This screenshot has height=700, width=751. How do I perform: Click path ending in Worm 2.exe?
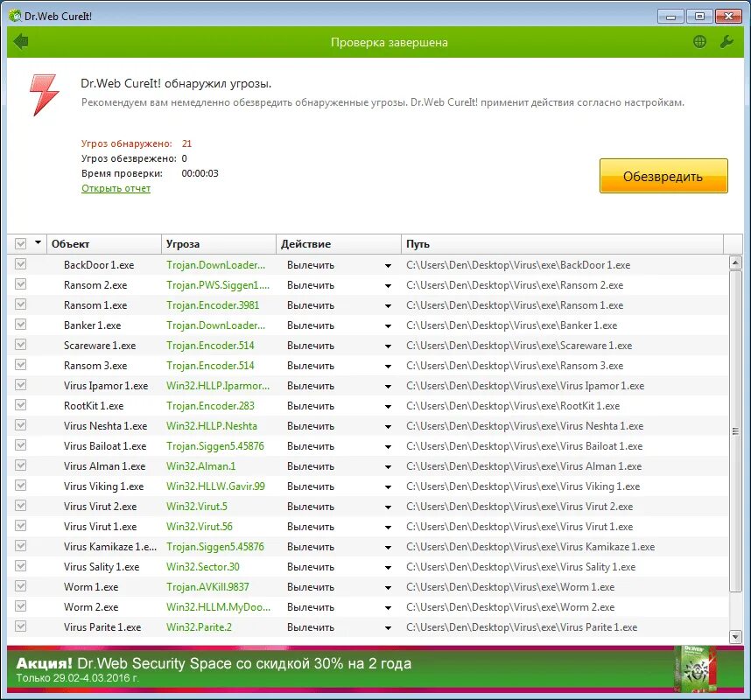point(510,606)
